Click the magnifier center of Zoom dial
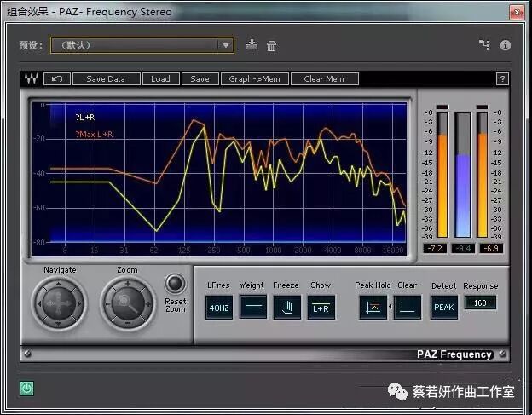The width and height of the screenshot is (532, 415). (x=128, y=303)
